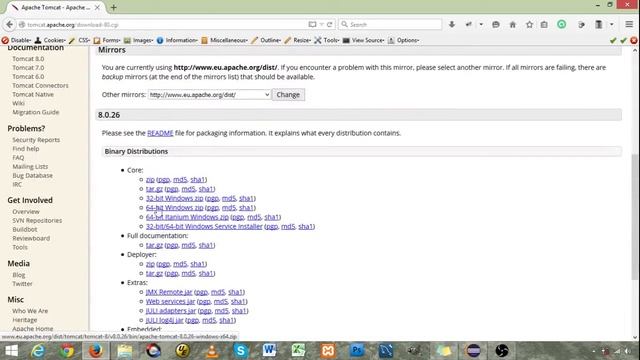Screen dimensions: 640x360
Task: Click the green circular extension icon
Action: [562, 24]
